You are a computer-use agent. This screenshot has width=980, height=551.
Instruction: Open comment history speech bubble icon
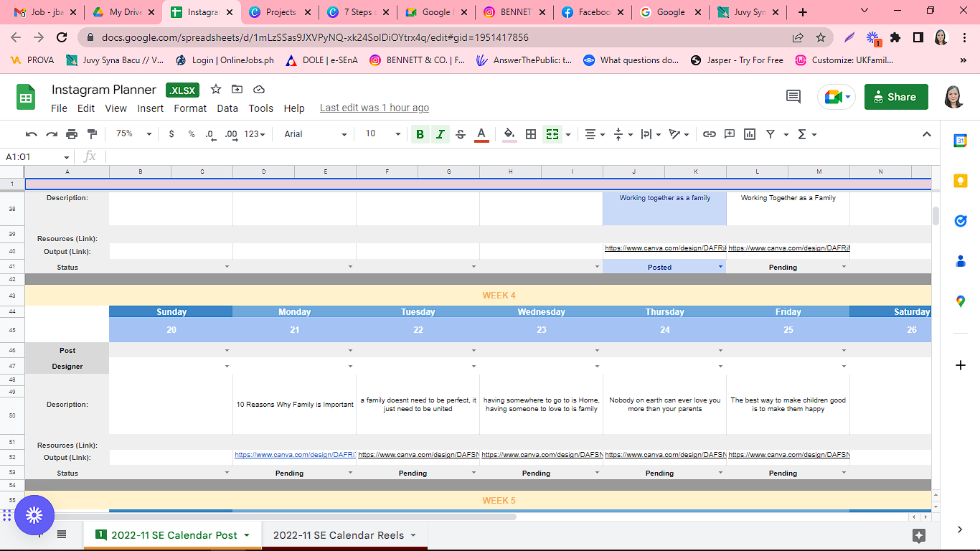(x=793, y=97)
